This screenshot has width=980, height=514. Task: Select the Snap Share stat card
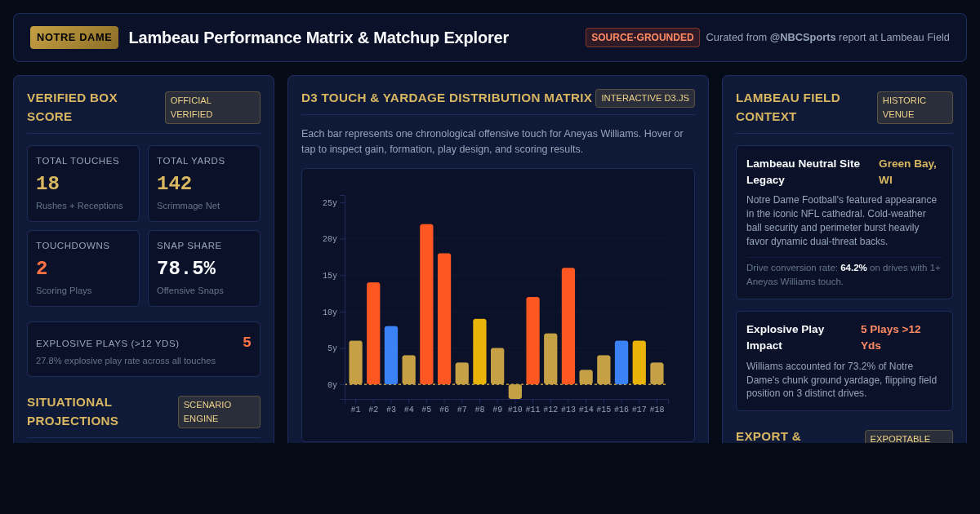(204, 268)
